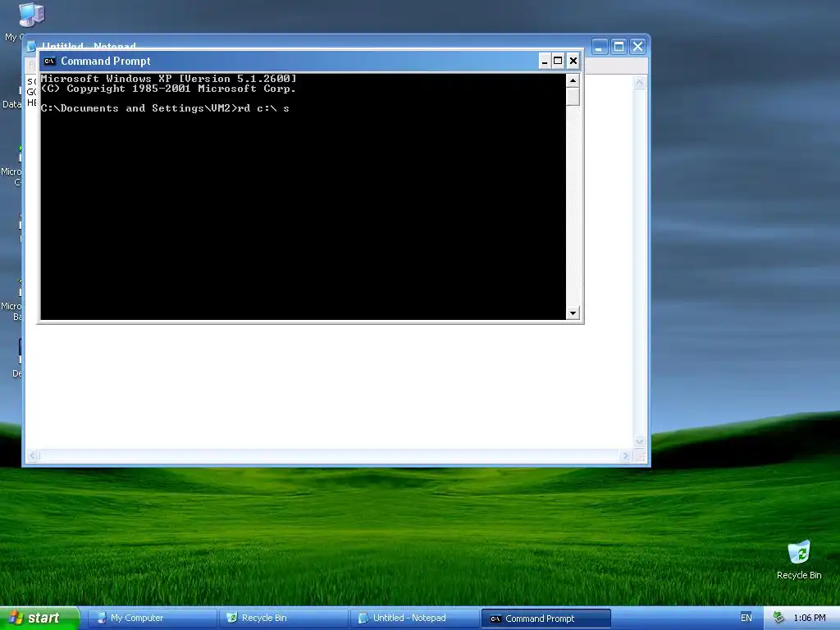Open the Recycle Bin desktop icon
Screen dimensions: 840x630
click(799, 559)
